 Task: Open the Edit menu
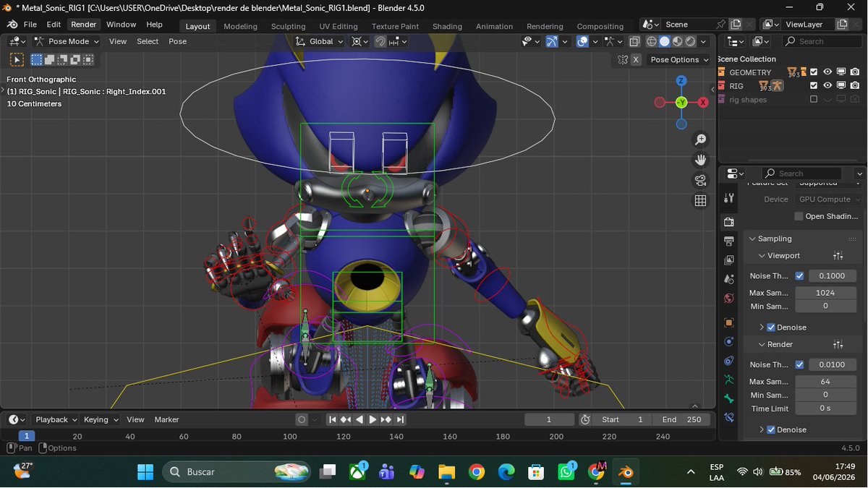coord(54,25)
